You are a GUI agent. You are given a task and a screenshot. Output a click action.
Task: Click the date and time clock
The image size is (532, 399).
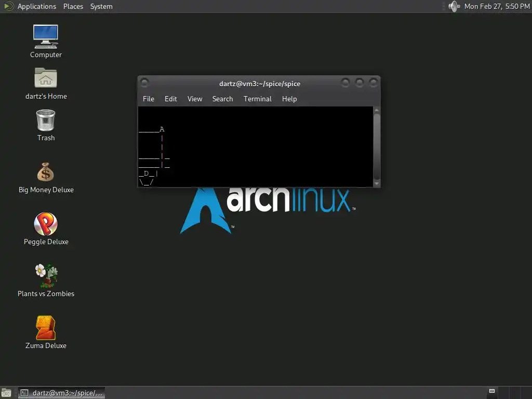497,6
